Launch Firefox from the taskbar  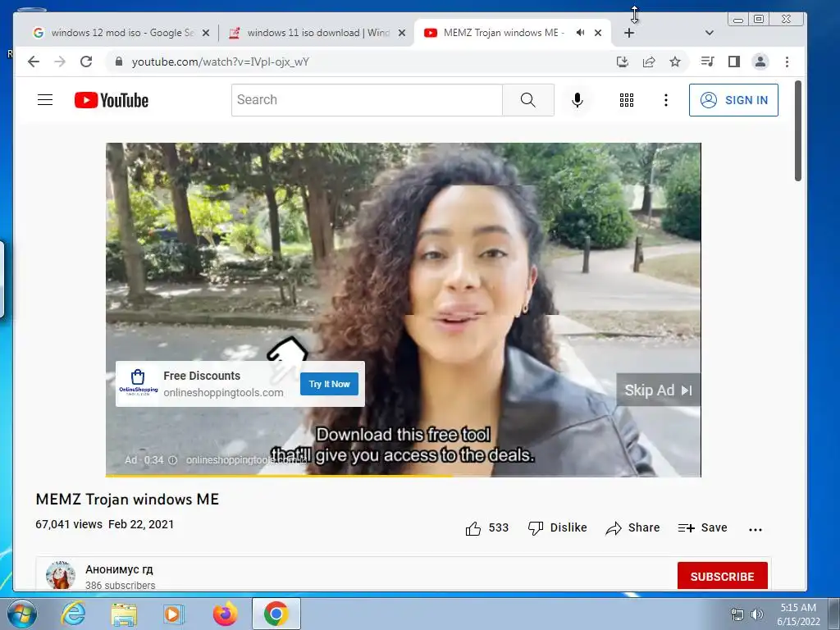coord(226,614)
